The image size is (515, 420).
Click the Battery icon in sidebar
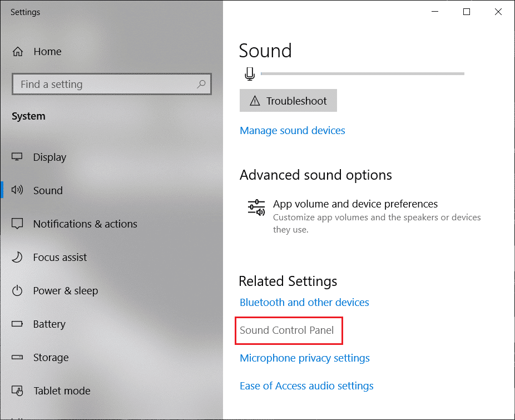[x=17, y=324]
